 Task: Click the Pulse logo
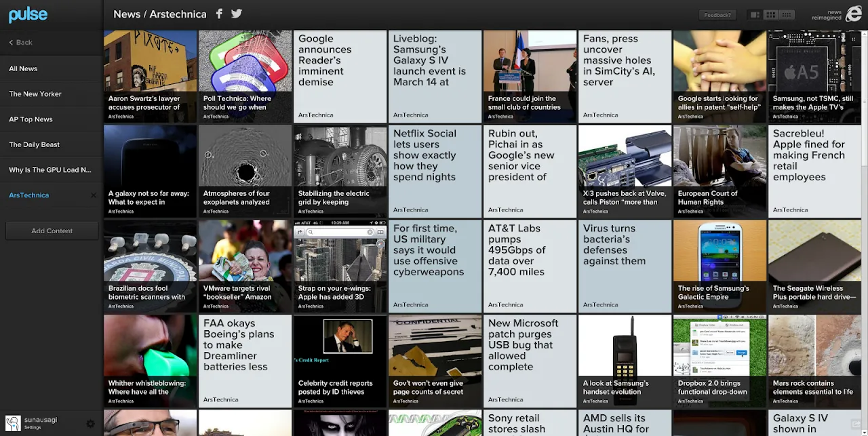coord(28,14)
